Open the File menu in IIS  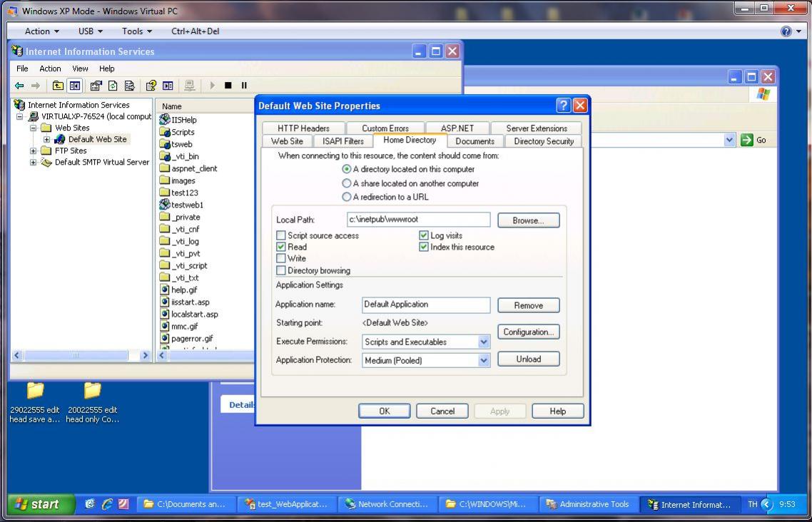point(22,68)
